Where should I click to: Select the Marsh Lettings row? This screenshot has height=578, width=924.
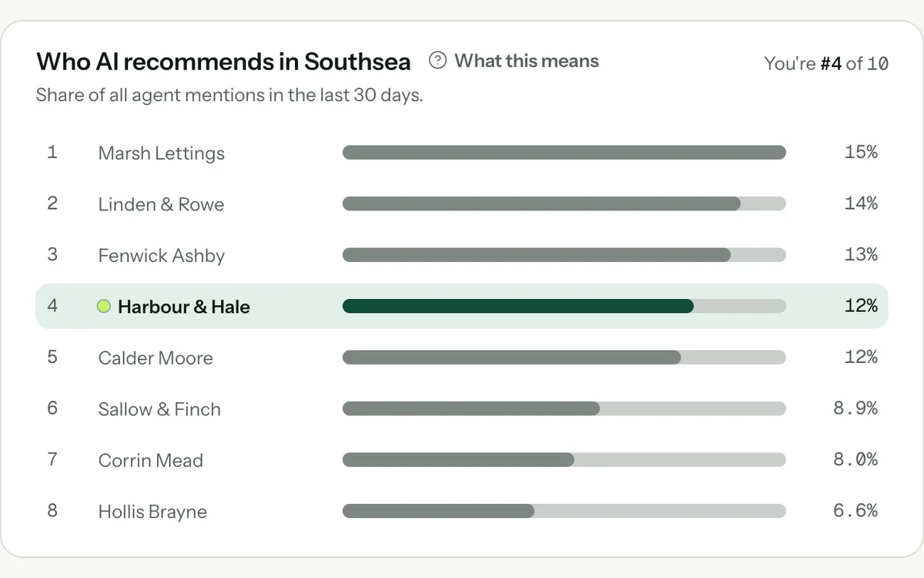462,153
